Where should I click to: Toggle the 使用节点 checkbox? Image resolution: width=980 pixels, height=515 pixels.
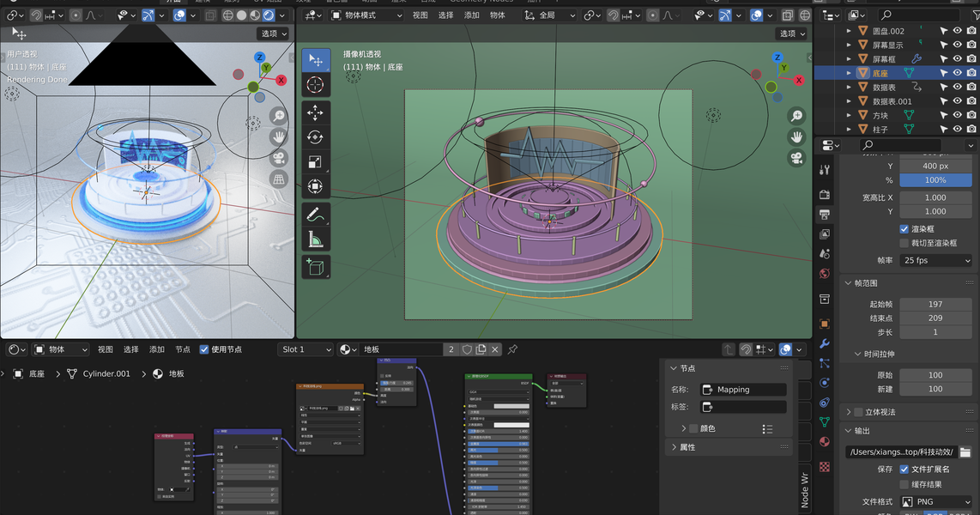(x=203, y=349)
